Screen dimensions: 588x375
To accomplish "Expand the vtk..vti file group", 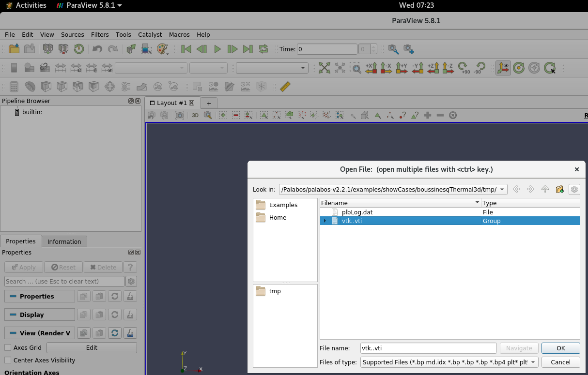I will (x=325, y=221).
